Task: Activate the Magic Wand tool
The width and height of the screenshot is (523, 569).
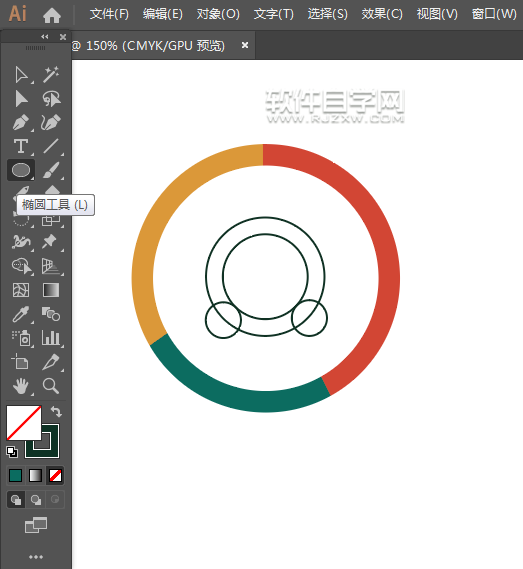Action: tap(51, 74)
